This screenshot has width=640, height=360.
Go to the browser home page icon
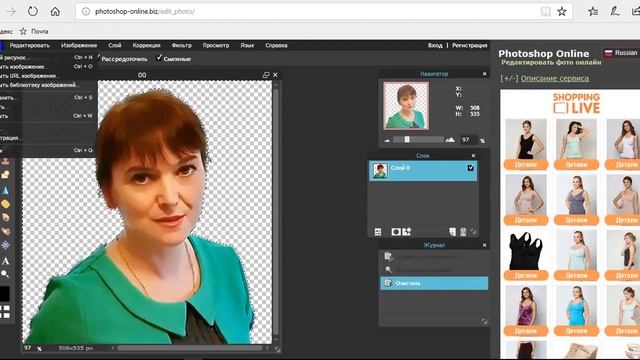point(55,11)
